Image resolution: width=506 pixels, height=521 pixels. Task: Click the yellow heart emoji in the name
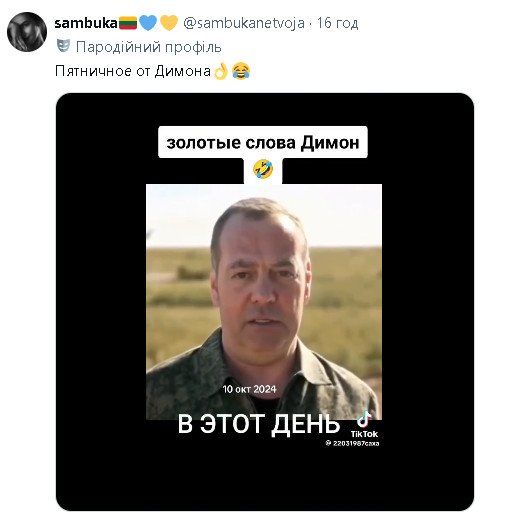click(x=169, y=23)
